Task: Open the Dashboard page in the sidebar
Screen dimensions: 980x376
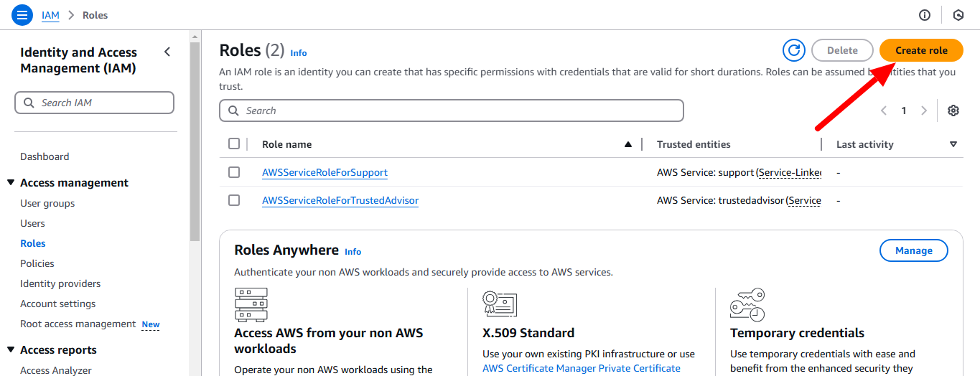Action: click(45, 156)
